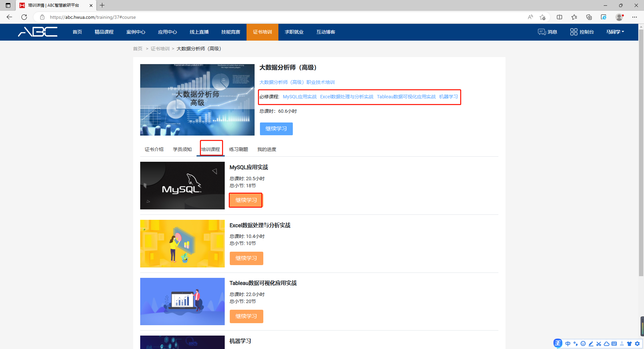The image size is (644, 349).
Task: Switch to the 证书介绍 tab
Action: 154,149
